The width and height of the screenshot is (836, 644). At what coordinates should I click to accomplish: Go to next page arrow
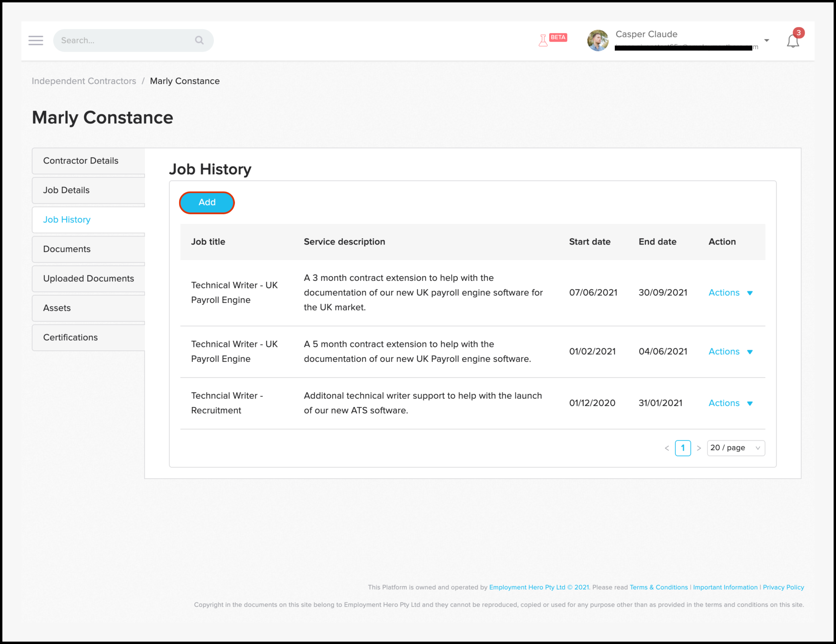tap(698, 448)
